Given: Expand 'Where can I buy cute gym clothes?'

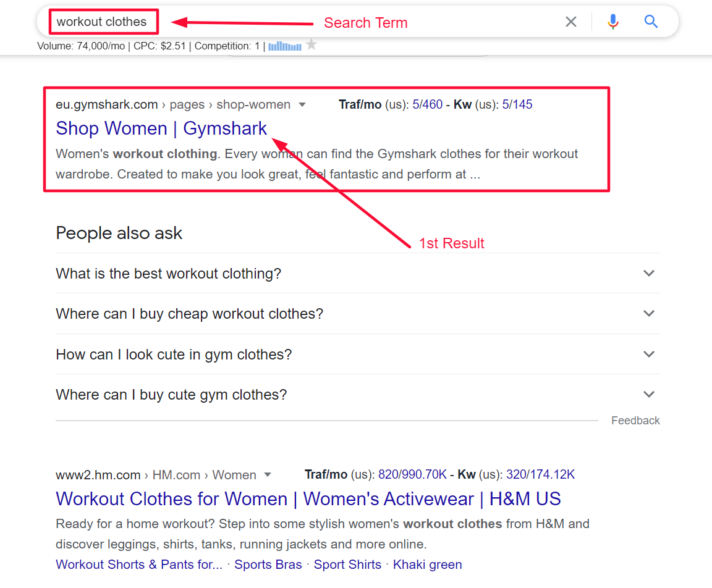Looking at the screenshot, I should click(x=357, y=394).
